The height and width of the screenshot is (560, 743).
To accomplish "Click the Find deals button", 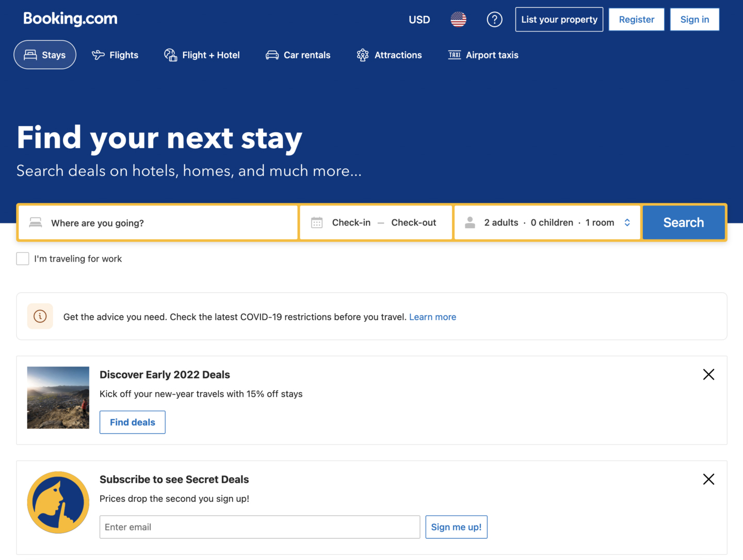I will point(132,422).
